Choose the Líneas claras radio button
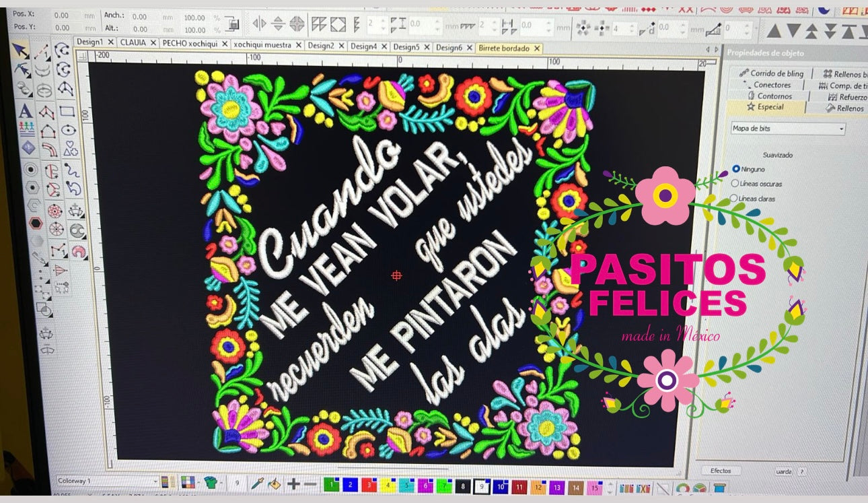This screenshot has height=503, width=868. pyautogui.click(x=734, y=199)
